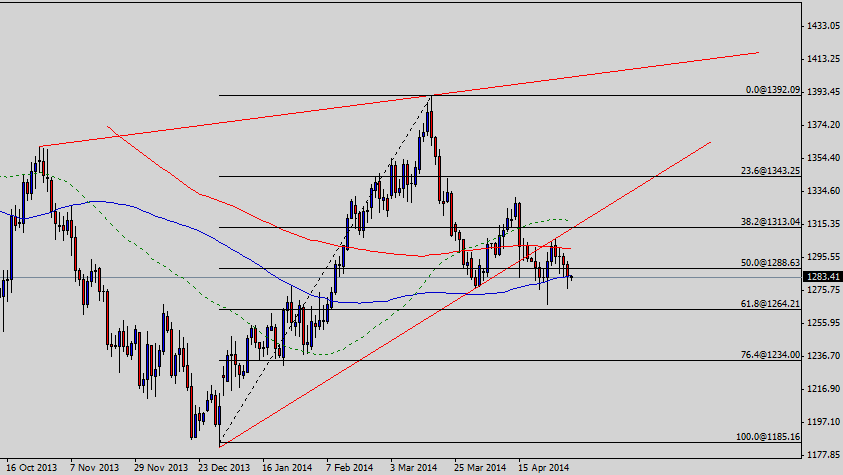Click the 38.2@1313.04 retracement label
The width and height of the screenshot is (843, 475).
coord(771,221)
